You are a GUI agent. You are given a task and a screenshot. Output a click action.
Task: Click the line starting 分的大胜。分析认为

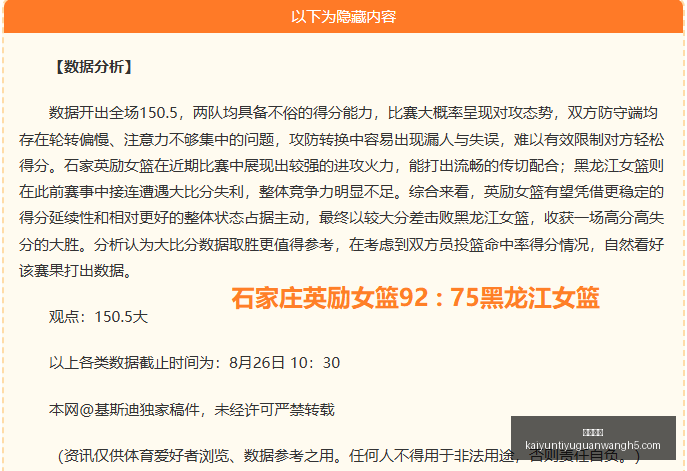(341, 244)
